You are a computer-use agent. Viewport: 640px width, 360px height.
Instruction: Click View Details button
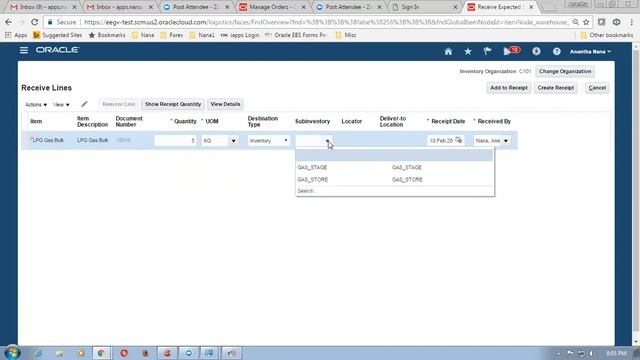pos(225,104)
